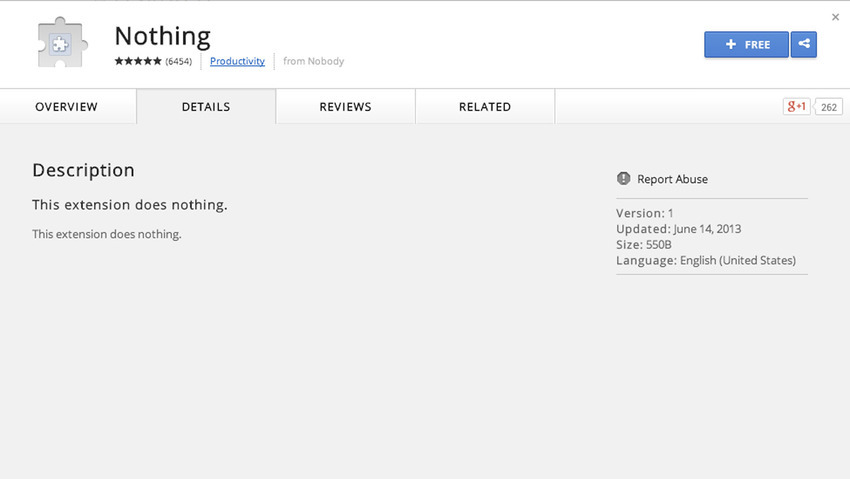The height and width of the screenshot is (479, 850).
Task: Select the Details tab
Action: pyautogui.click(x=206, y=107)
